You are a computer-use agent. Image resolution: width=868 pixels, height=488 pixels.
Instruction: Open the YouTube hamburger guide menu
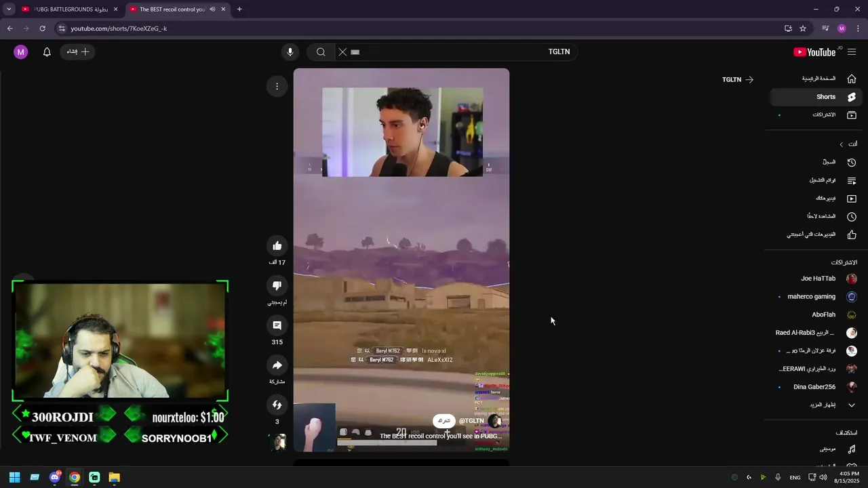pyautogui.click(x=852, y=52)
